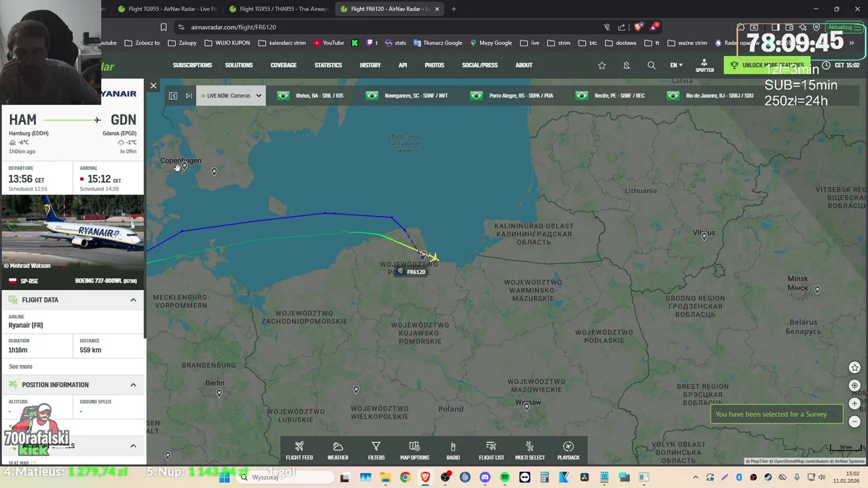Viewport: 868px width, 488px height.
Task: Click the survey selection notification
Action: pyautogui.click(x=777, y=414)
